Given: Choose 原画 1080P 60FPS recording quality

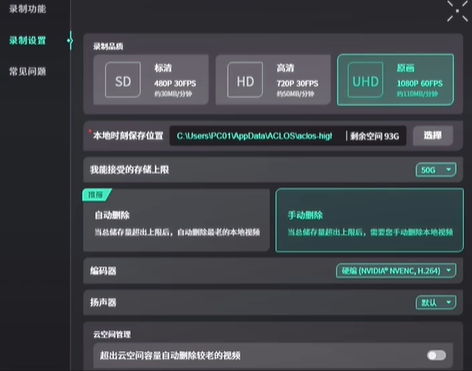Looking at the screenshot, I should pos(395,80).
